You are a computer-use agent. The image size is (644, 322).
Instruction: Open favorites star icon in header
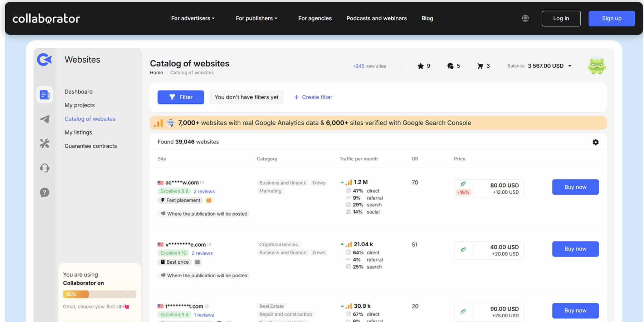click(x=420, y=66)
